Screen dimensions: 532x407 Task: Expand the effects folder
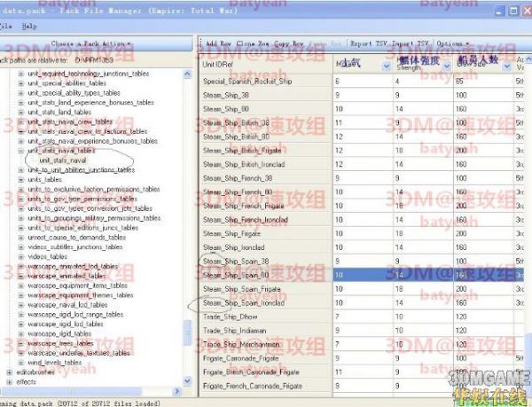(x=9, y=381)
